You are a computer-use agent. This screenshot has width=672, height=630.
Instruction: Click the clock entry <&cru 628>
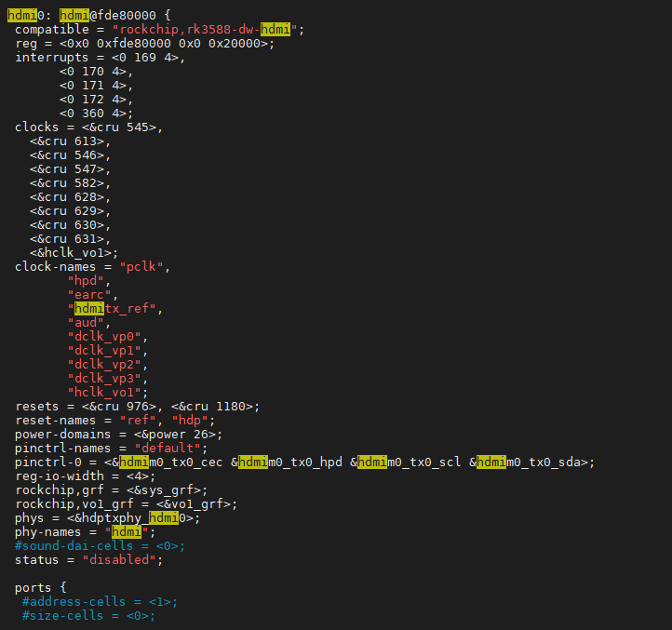pos(67,197)
